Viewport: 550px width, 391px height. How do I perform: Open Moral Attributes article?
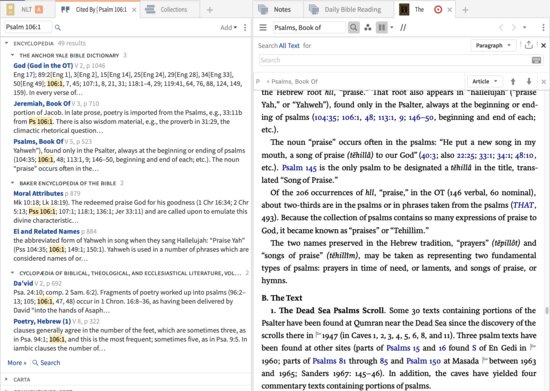38,193
